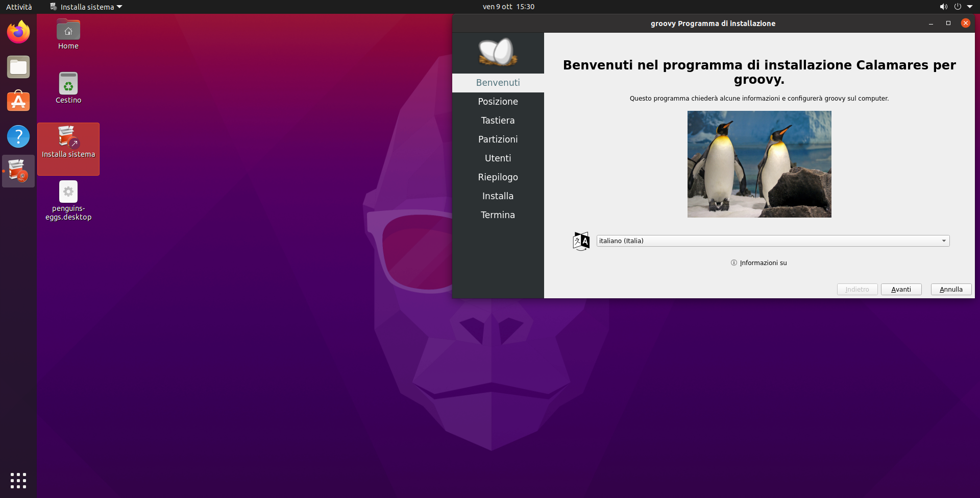Screen dimensions: 980x498
Task: Select the Termina step
Action: [x=498, y=215]
